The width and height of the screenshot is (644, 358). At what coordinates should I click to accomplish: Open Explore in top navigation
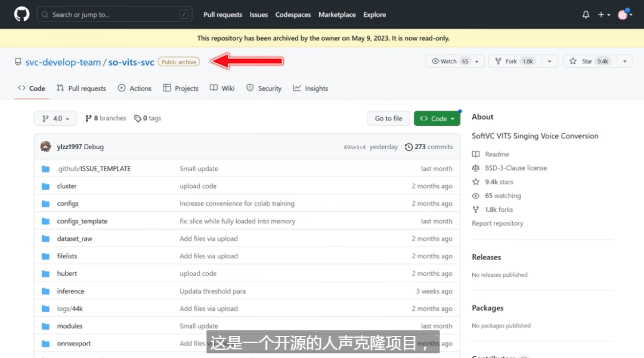click(374, 14)
